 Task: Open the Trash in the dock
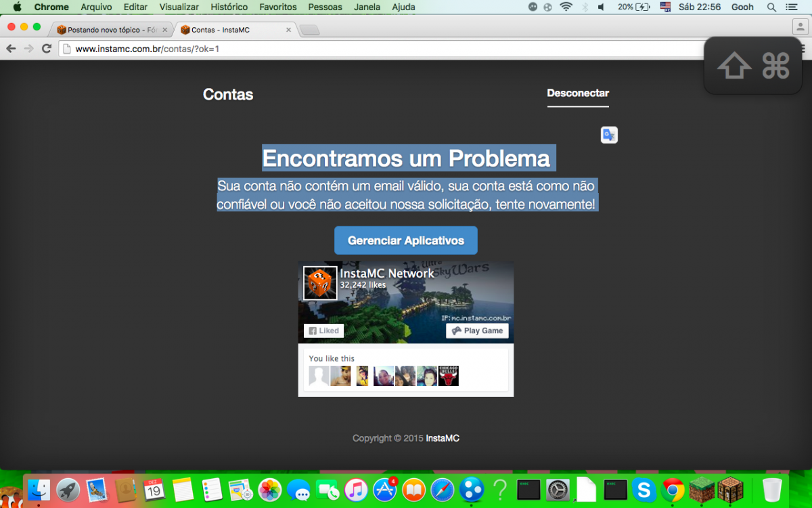pyautogui.click(x=772, y=490)
